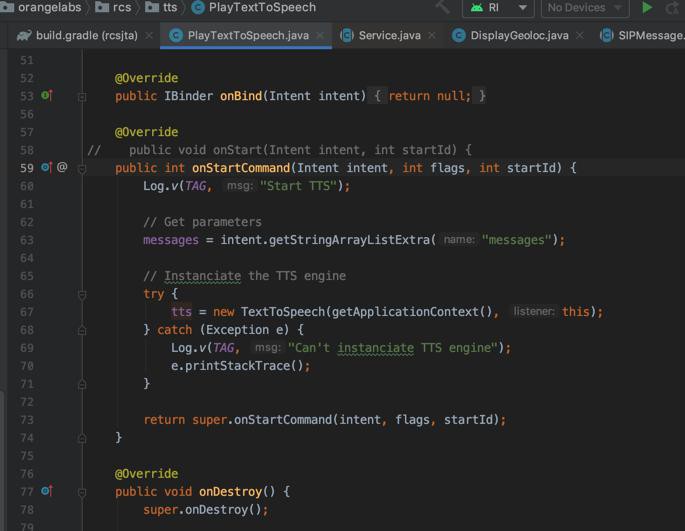
Task: Click the "Start TTS" string literal
Action: click(299, 186)
